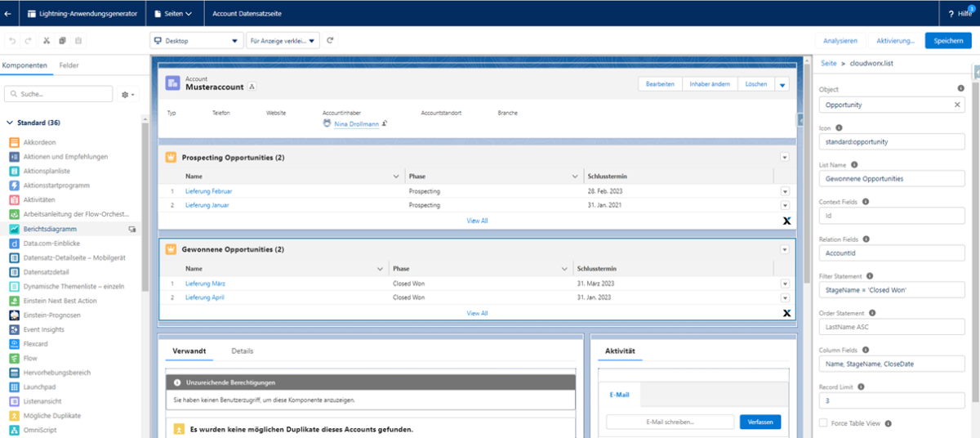Click the back arrow in the header

point(8,14)
